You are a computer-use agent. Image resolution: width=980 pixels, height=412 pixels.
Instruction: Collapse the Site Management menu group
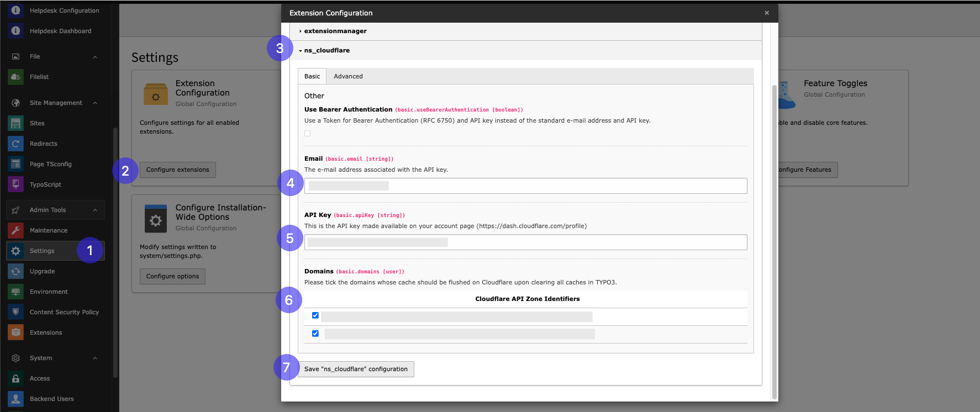coord(95,103)
